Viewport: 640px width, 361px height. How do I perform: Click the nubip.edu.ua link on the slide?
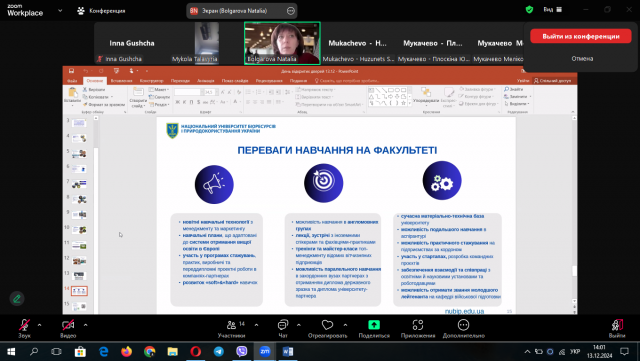(464, 311)
